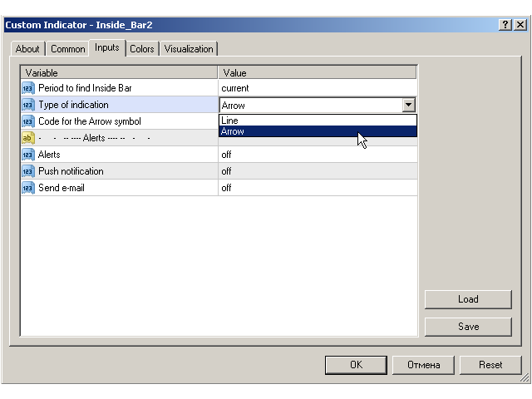Click the icon beside the Alerts variable

[27, 155]
